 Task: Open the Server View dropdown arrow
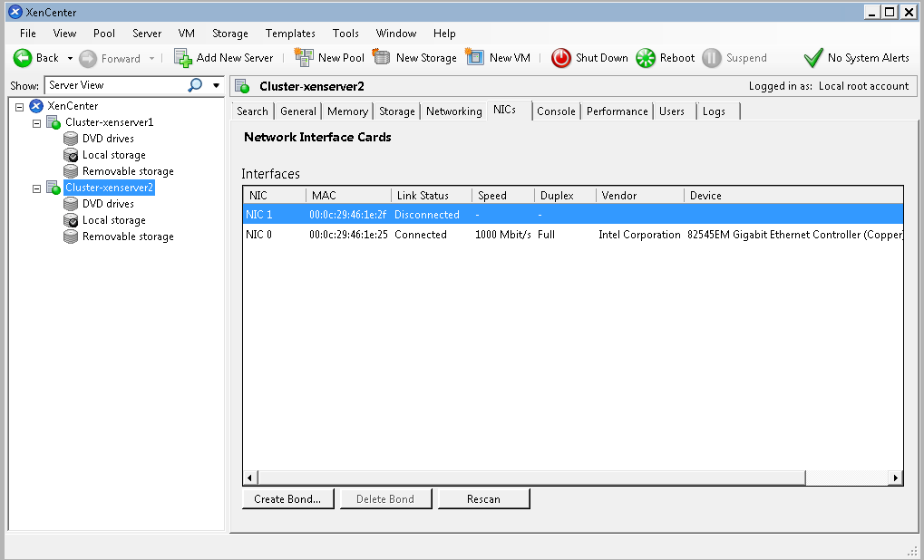(x=216, y=85)
